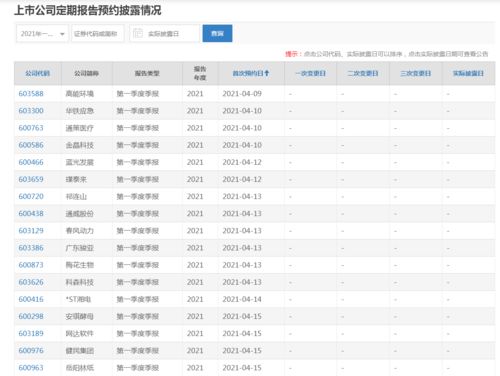Select company name 安琪酵母
Viewport: 500px width, 376px height.
pos(79,316)
